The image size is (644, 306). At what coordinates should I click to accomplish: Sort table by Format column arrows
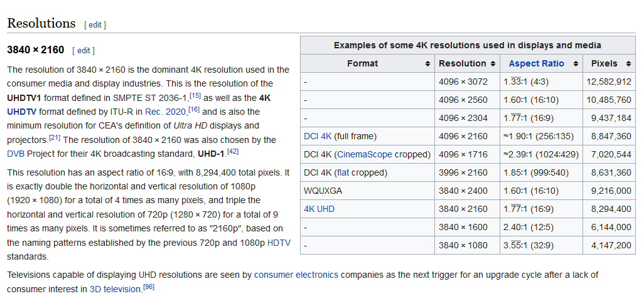[427, 64]
